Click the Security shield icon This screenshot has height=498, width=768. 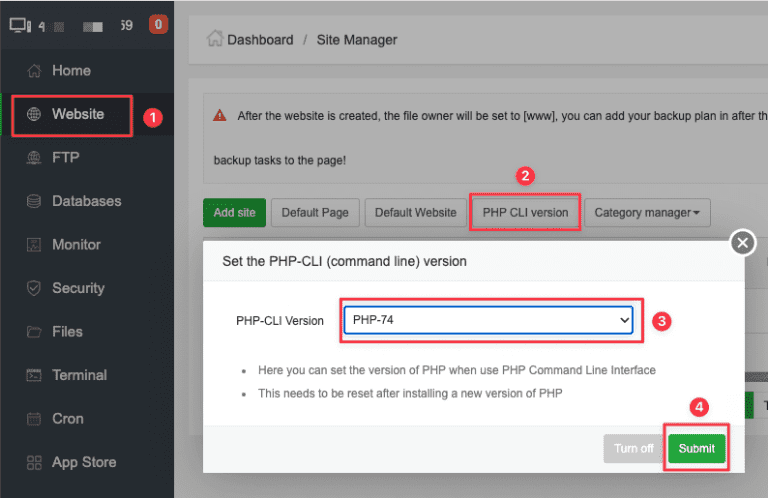pos(34,288)
